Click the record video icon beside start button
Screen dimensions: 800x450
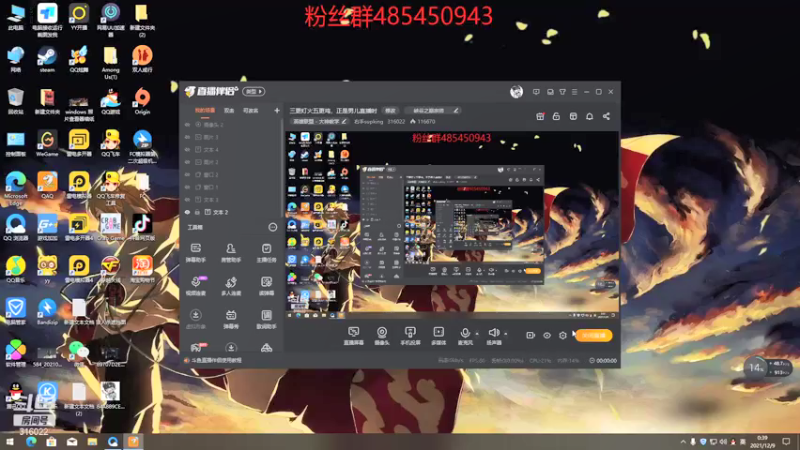[x=531, y=335]
